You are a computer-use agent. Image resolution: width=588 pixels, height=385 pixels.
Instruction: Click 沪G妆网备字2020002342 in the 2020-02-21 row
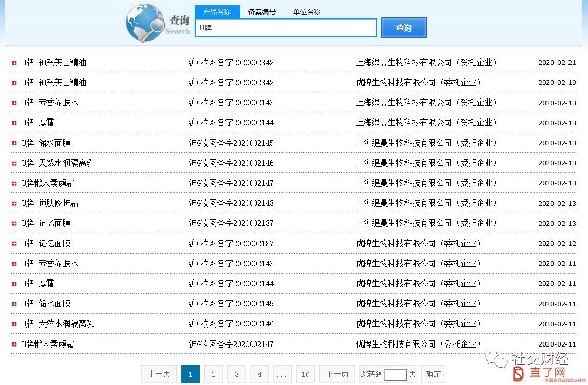[232, 63]
